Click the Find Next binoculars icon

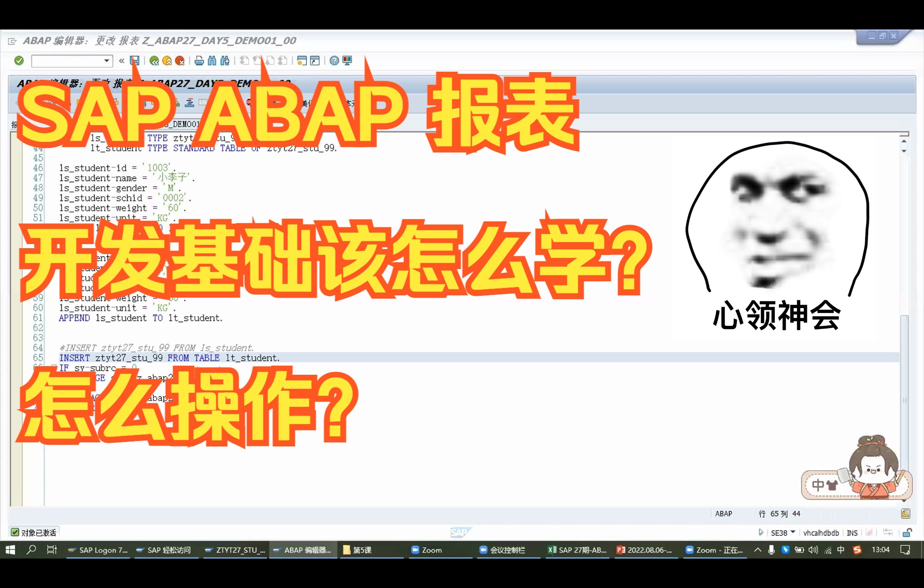[x=225, y=61]
